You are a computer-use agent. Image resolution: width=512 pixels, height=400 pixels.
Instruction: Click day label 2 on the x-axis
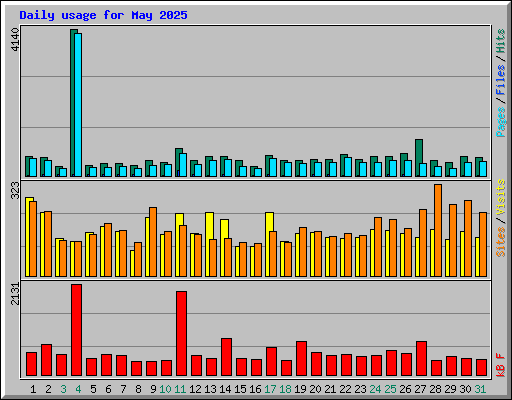[x=48, y=389]
